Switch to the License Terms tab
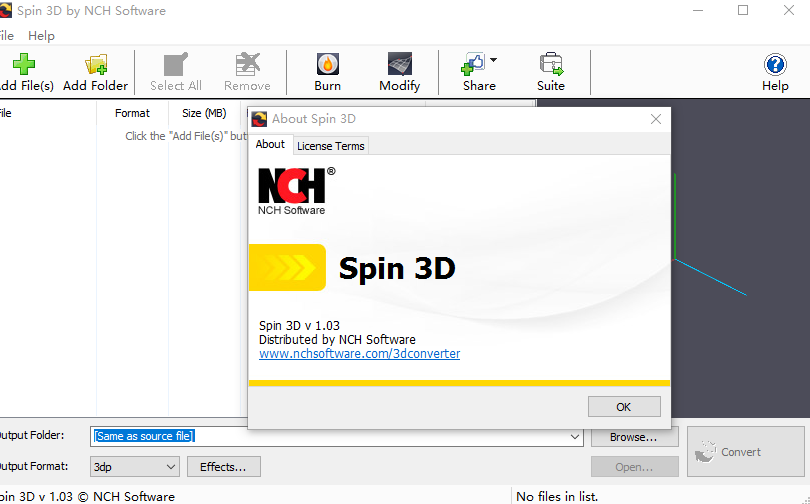The image size is (810, 504). point(331,146)
